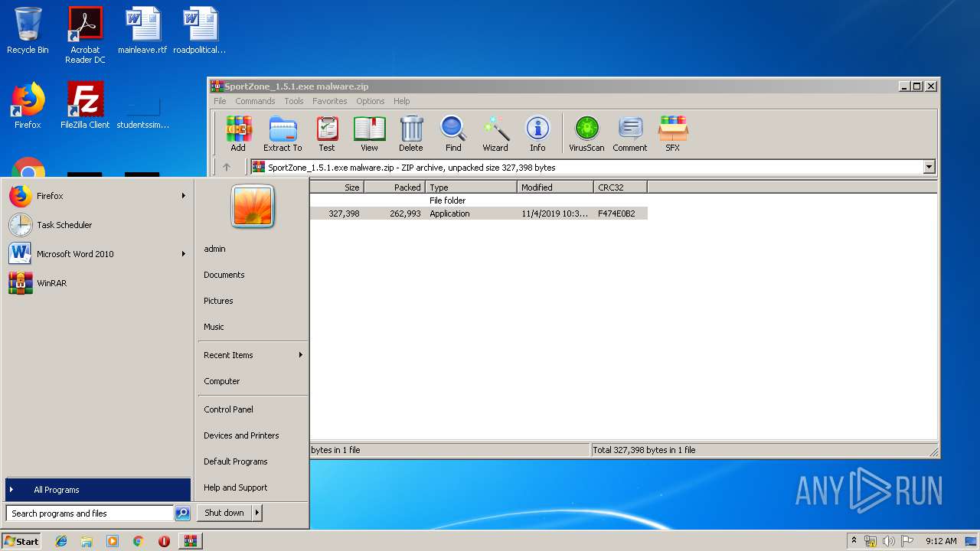The height and width of the screenshot is (551, 980).
Task: Open the Options menu
Action: tap(371, 101)
